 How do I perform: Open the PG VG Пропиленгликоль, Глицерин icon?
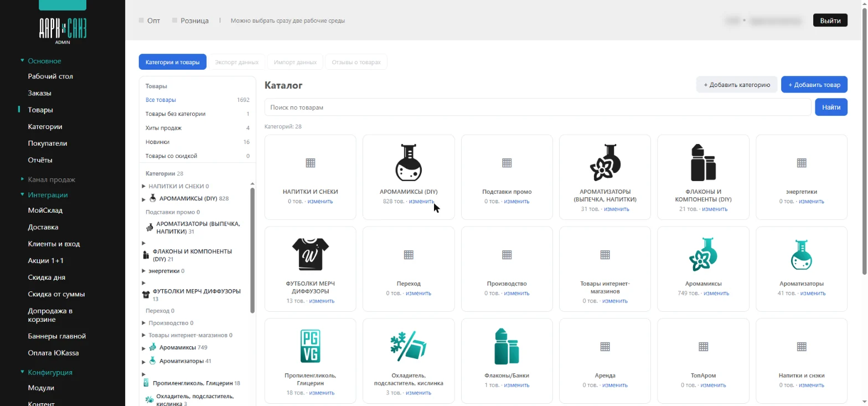point(311,346)
